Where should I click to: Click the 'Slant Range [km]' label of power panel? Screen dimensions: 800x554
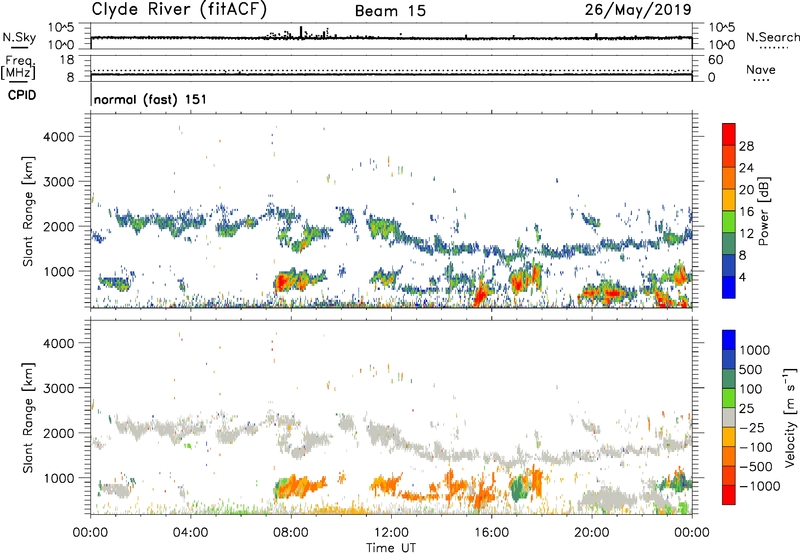(x=28, y=211)
